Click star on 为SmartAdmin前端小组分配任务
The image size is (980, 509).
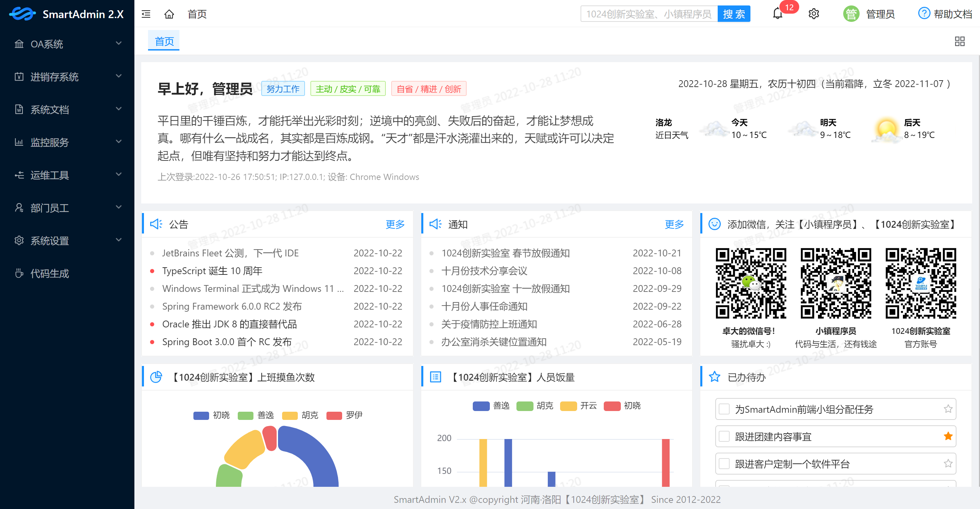coord(948,409)
